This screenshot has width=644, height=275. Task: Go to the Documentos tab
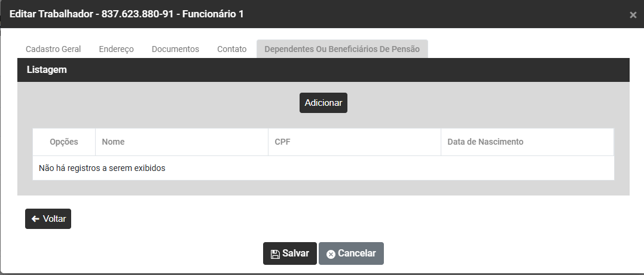point(175,49)
